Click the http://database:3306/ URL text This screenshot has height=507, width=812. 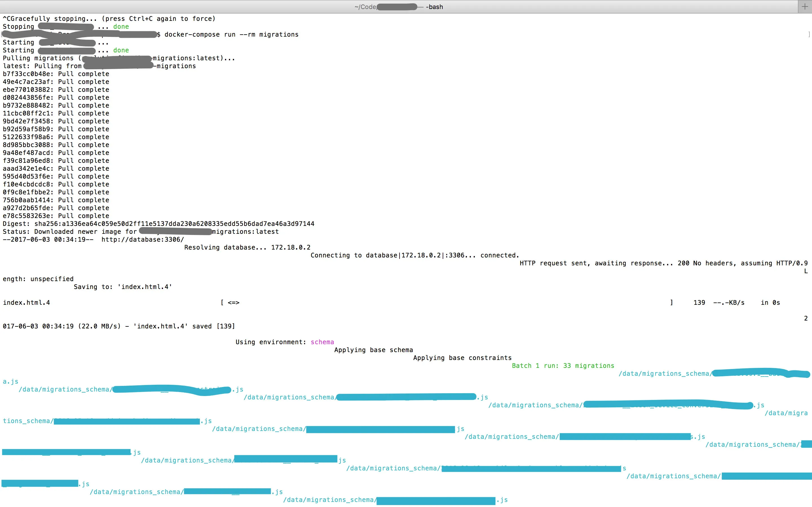143,239
